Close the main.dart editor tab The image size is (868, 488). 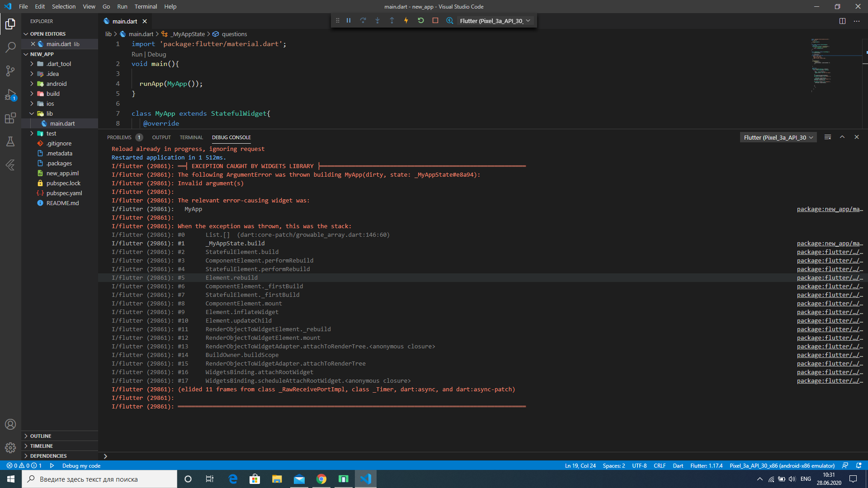click(145, 21)
